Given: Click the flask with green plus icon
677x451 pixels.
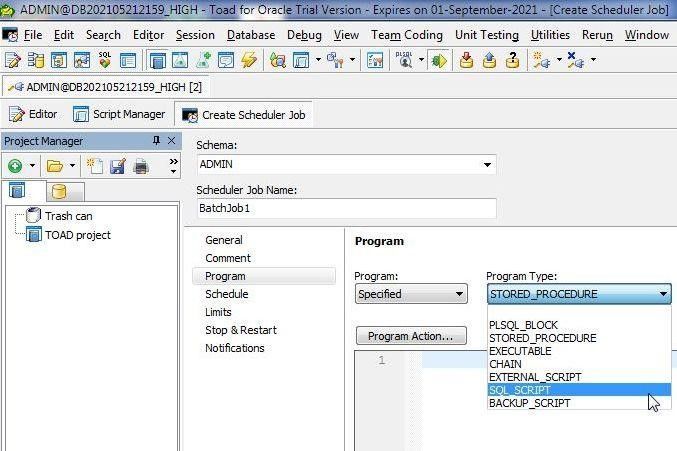Looking at the screenshot, I should coord(203,60).
